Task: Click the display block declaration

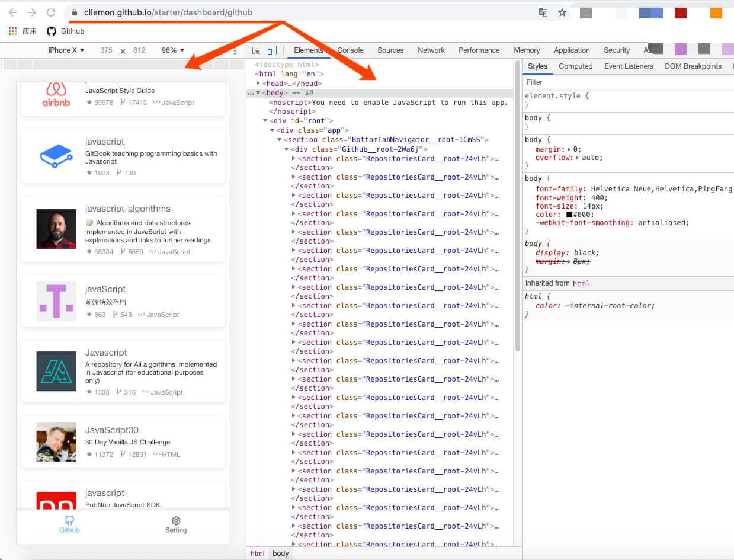Action: click(x=567, y=253)
